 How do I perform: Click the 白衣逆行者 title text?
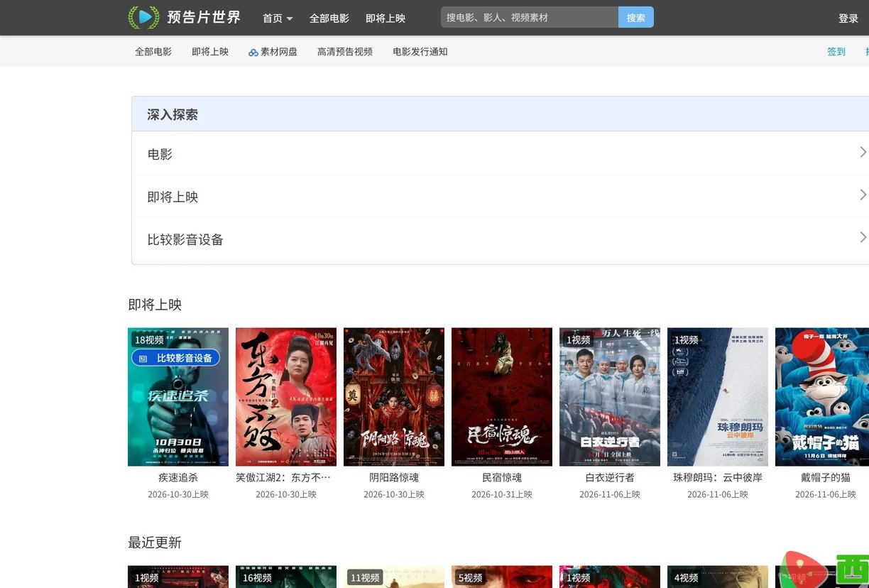point(610,478)
